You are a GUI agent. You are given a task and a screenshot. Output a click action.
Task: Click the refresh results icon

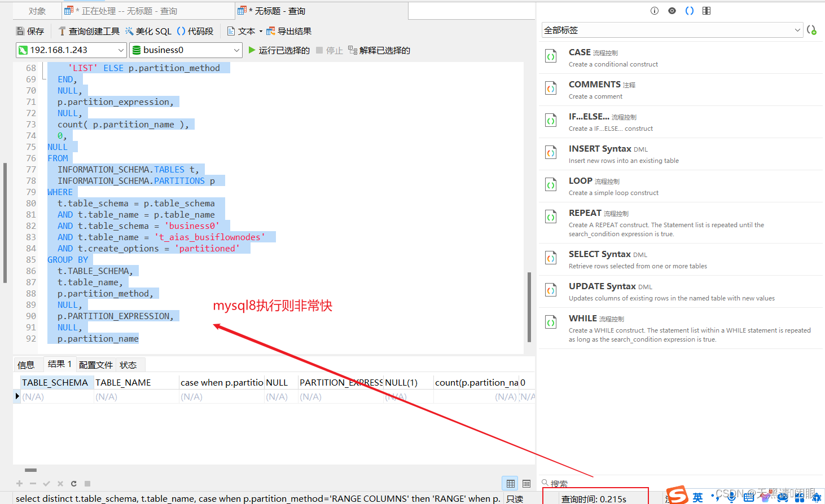coord(74,484)
